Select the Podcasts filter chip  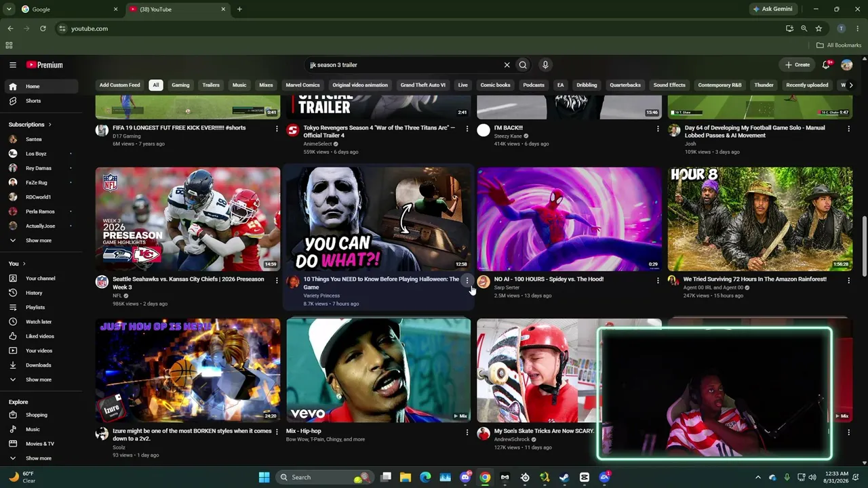pyautogui.click(x=534, y=85)
